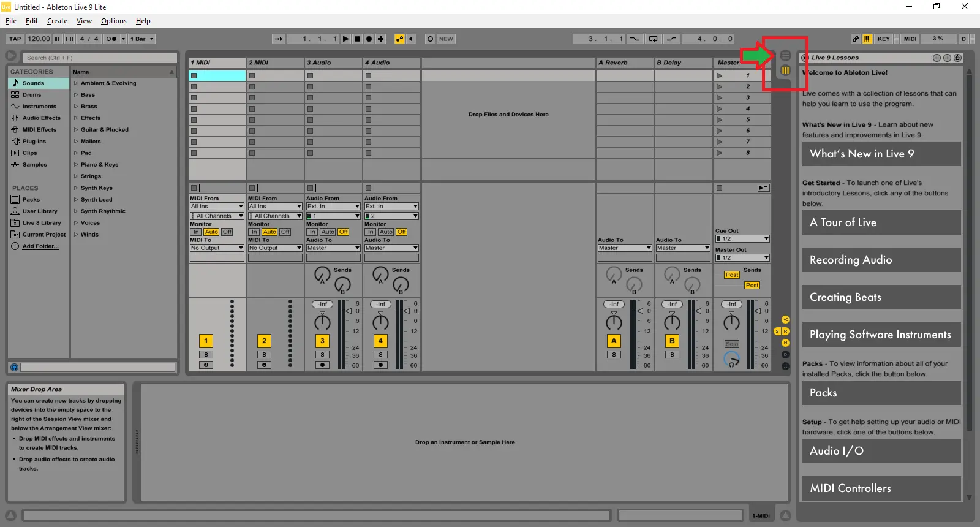Toggle track 1 activator button
This screenshot has height=527, width=980.
point(206,341)
